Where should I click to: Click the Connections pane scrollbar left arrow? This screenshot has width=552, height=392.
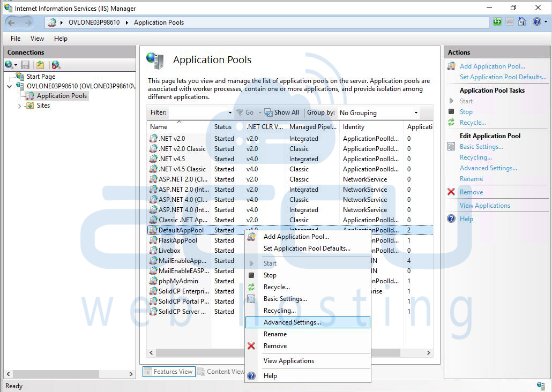8,374
